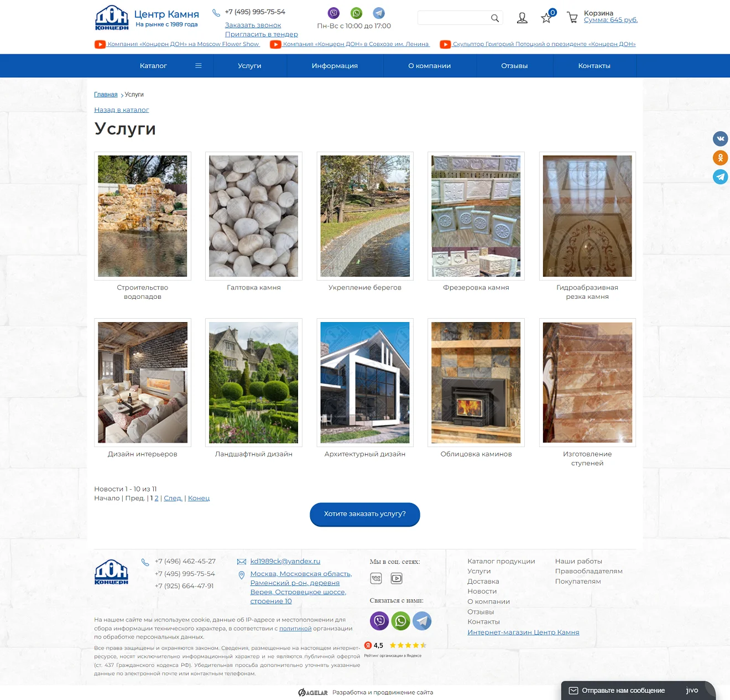
Task: Open the Услуги navigation menu item
Action: point(249,66)
